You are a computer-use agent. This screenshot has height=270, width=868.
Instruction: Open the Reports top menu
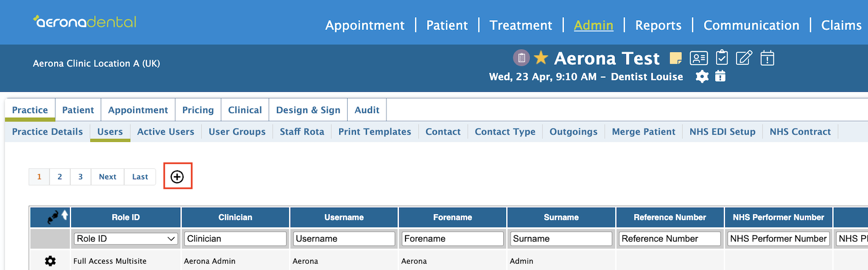(658, 25)
